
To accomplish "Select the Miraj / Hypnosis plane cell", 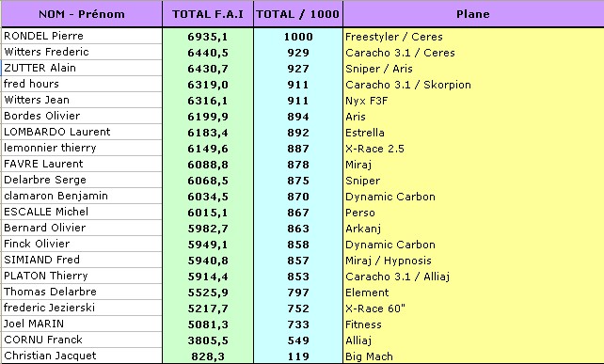I will click(x=473, y=260).
